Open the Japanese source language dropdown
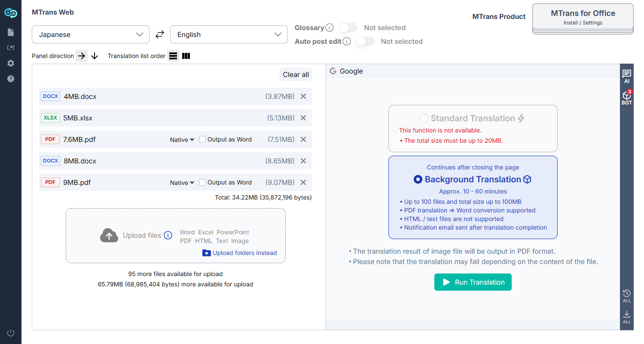This screenshot has width=644, height=344. (91, 34)
